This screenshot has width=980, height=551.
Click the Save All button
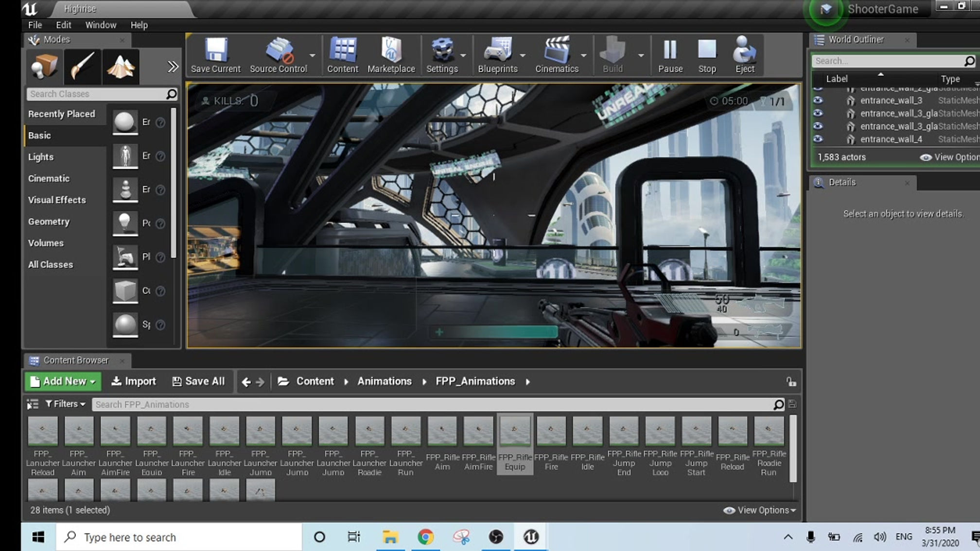tap(198, 381)
